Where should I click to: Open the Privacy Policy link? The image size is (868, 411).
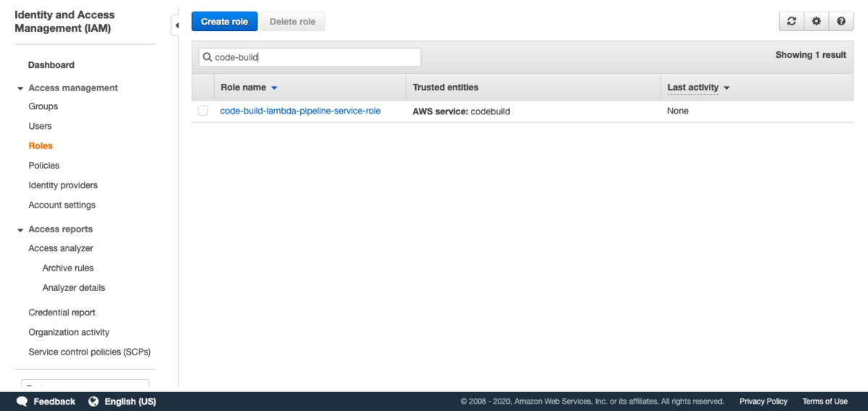click(x=763, y=402)
